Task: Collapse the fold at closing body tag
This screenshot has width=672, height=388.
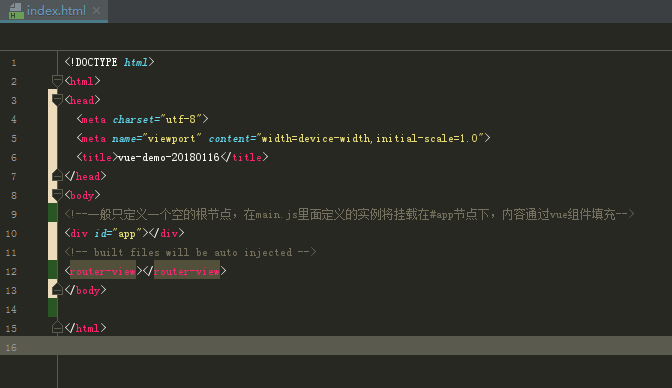Action: (57, 290)
